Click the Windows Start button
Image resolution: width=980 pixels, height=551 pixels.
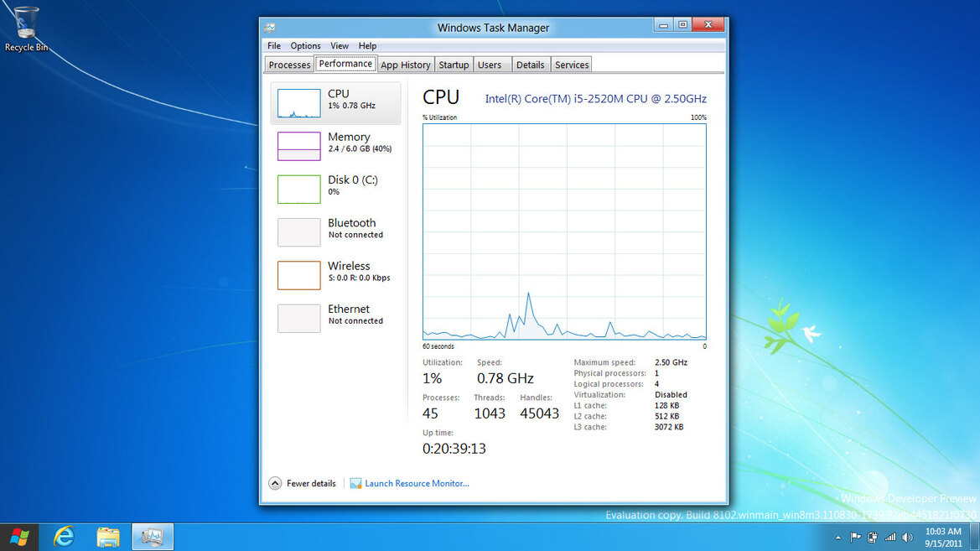(x=19, y=537)
